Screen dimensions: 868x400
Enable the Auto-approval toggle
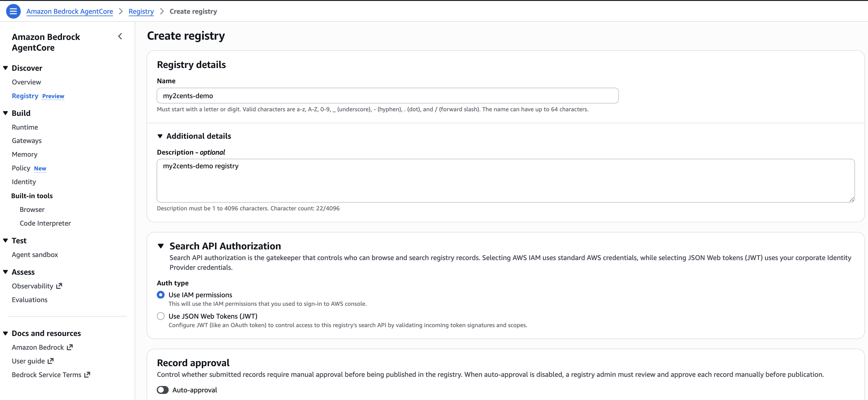pos(163,390)
